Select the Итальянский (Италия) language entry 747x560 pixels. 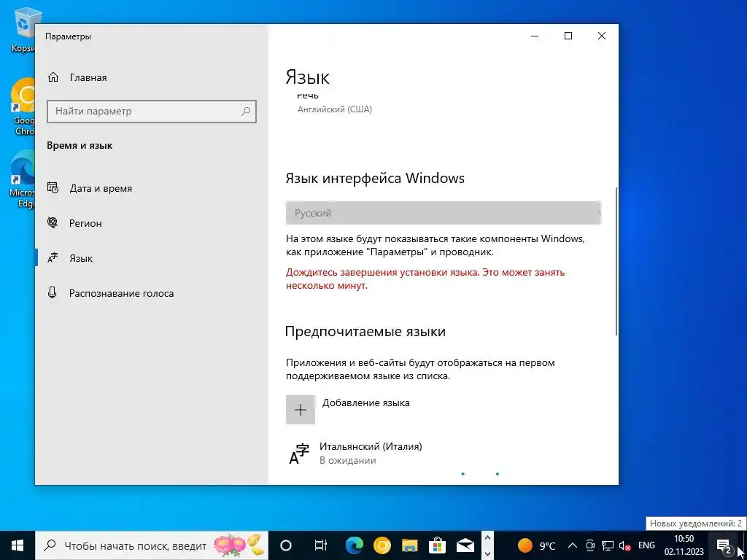tap(443, 455)
